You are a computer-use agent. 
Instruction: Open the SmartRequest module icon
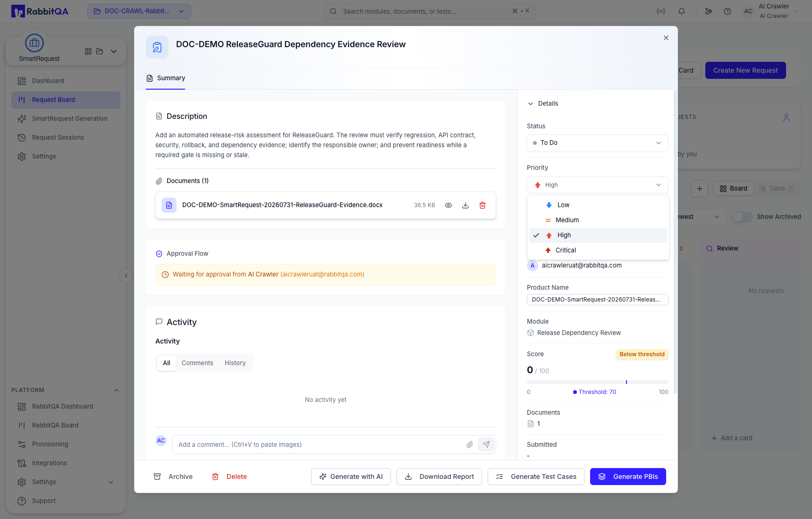coord(34,43)
